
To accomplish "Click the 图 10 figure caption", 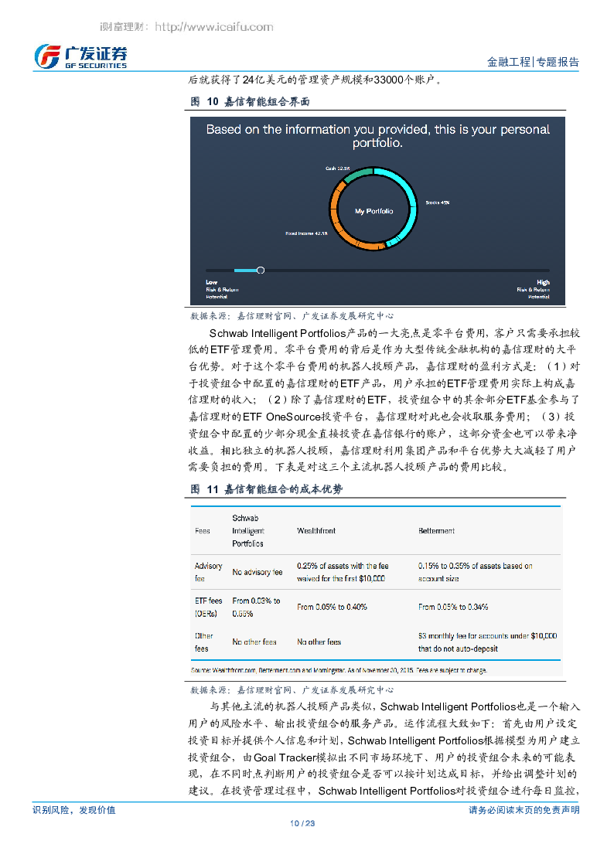I will [251, 101].
